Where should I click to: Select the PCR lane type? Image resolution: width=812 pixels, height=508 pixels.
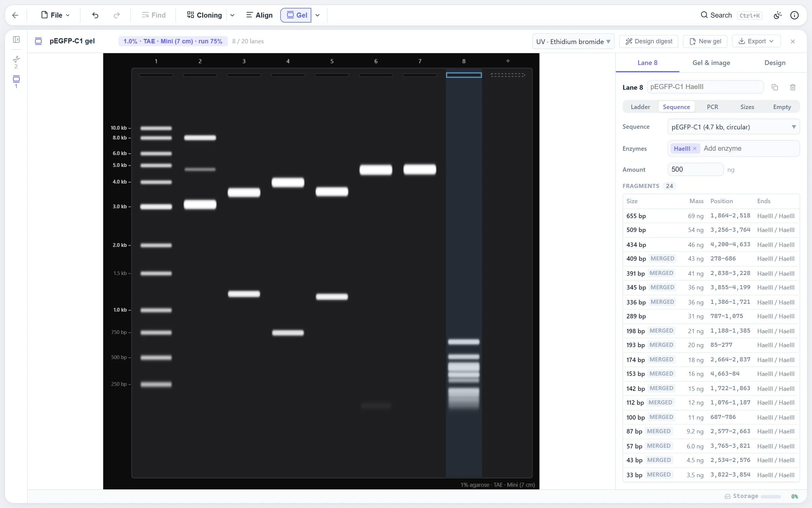712,107
